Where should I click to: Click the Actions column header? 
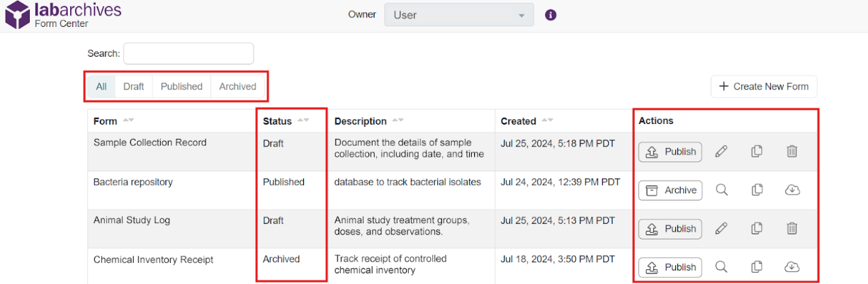[x=656, y=121]
